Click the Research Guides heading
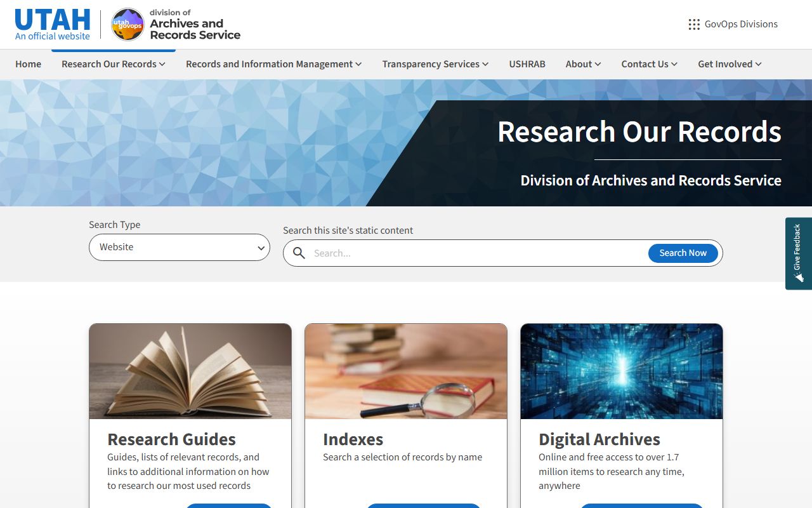Viewport: 812px width, 508px height. [171, 439]
